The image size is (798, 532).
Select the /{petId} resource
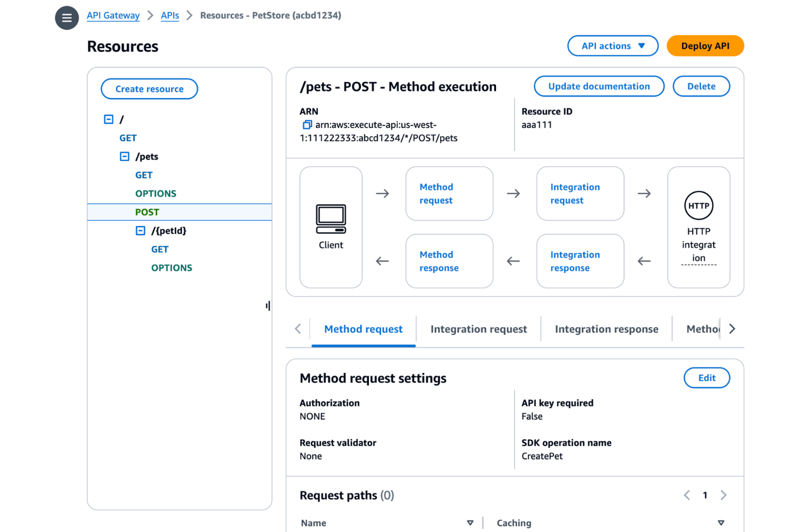tap(169, 230)
